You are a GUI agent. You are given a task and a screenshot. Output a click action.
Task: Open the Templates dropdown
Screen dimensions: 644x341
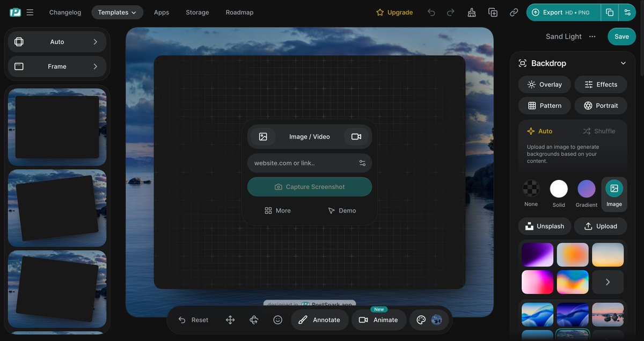tap(117, 12)
